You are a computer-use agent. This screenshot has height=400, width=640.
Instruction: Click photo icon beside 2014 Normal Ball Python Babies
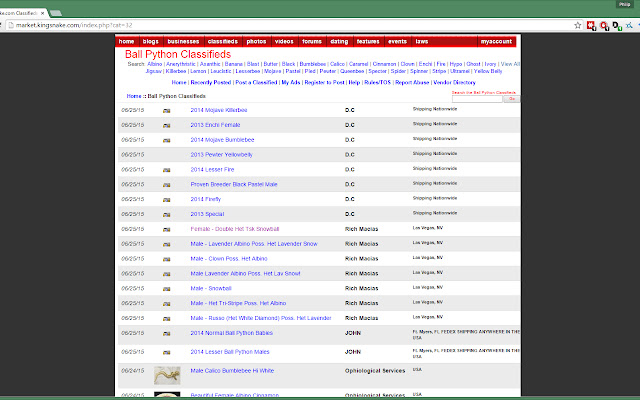tap(167, 332)
